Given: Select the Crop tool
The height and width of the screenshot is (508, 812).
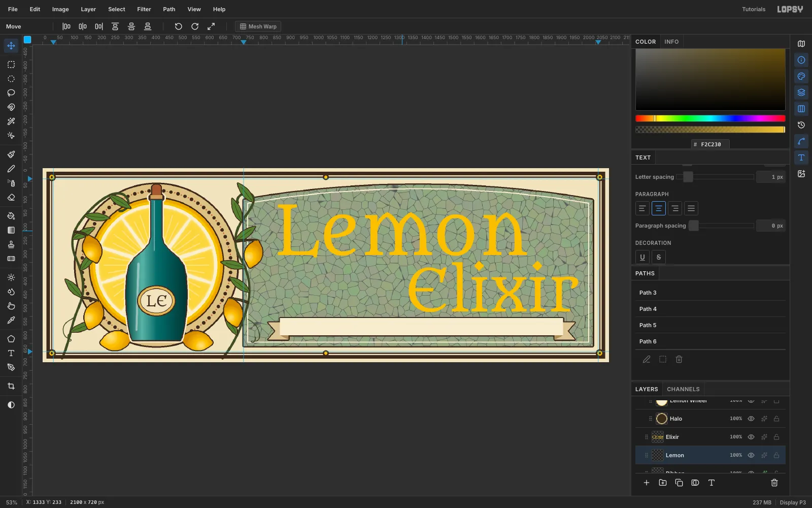Looking at the screenshot, I should coord(11,386).
